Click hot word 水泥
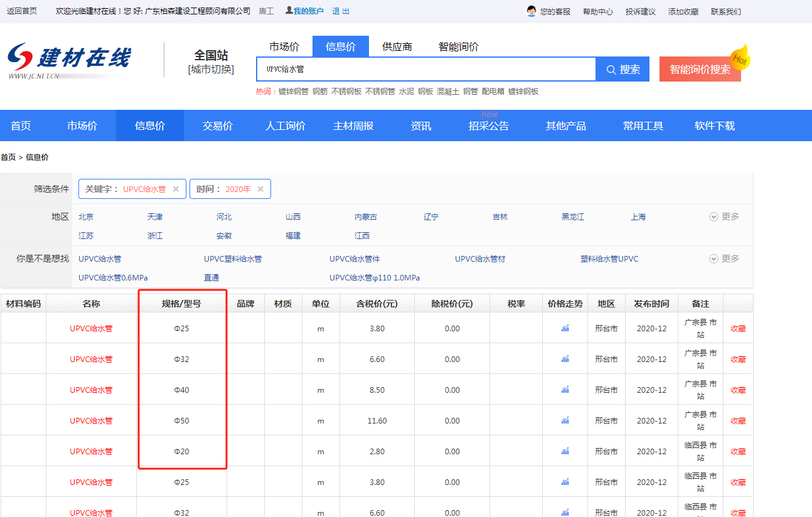The image size is (812, 517). 407,92
